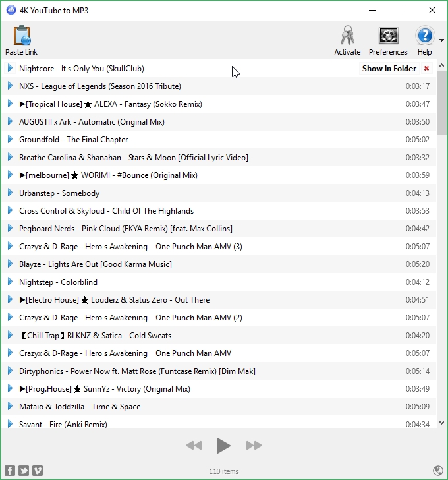Select Nightcore - It s Only You title
This screenshot has width=448, height=480.
[82, 69]
